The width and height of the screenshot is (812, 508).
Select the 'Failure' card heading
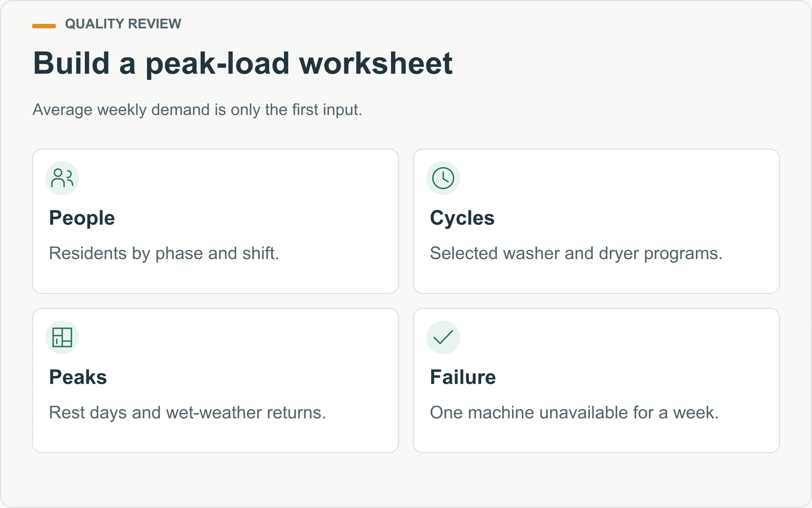coord(463,377)
